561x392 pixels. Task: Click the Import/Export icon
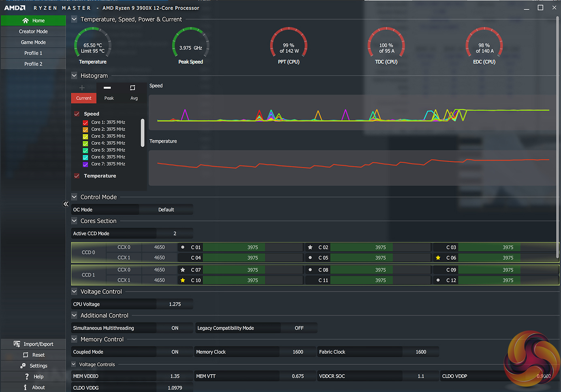pos(17,344)
